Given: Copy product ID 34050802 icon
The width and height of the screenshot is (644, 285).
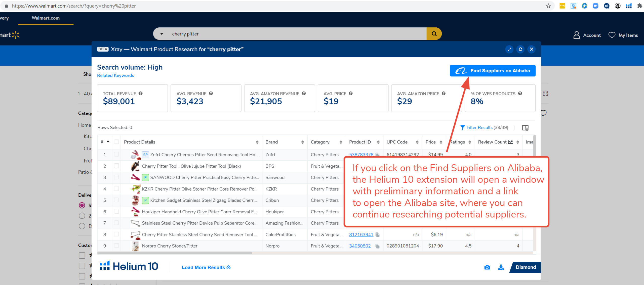Looking at the screenshot, I should tap(377, 246).
